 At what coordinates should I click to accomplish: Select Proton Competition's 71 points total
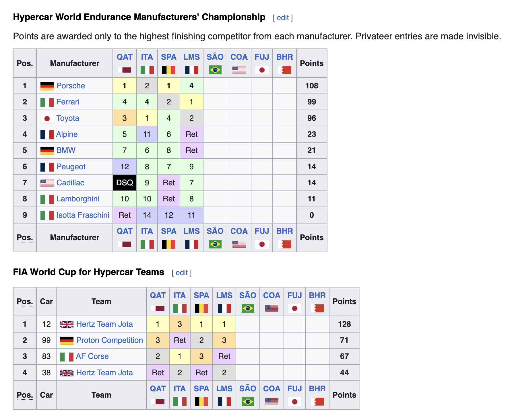click(344, 340)
